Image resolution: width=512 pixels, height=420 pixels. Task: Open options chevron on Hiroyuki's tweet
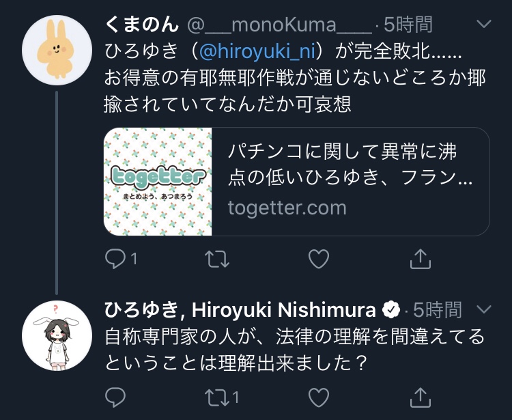click(x=484, y=309)
